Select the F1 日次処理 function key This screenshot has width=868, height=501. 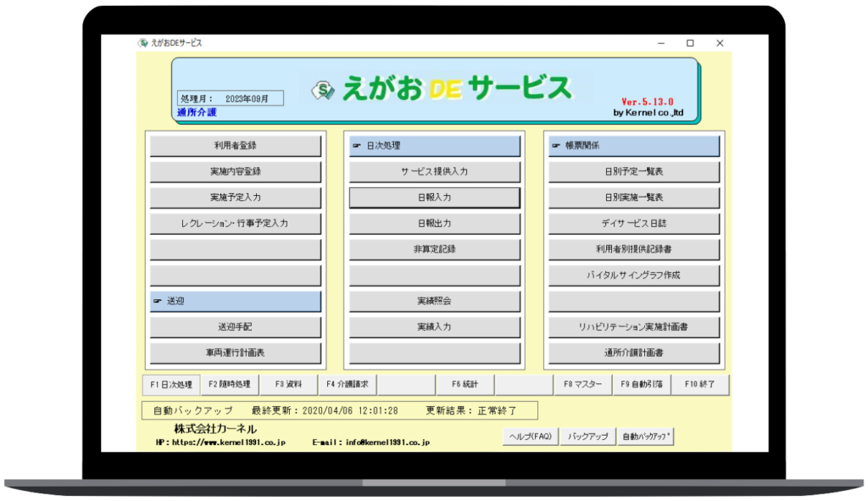[171, 384]
